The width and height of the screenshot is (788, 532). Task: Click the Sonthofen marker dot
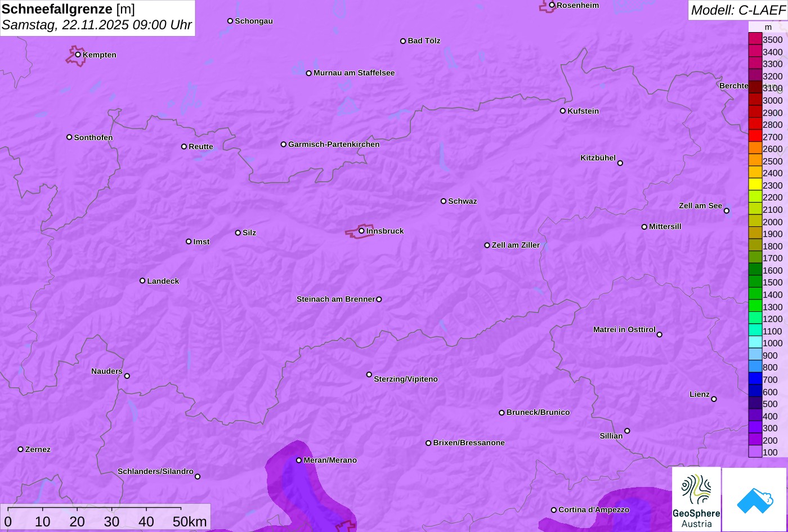point(69,137)
